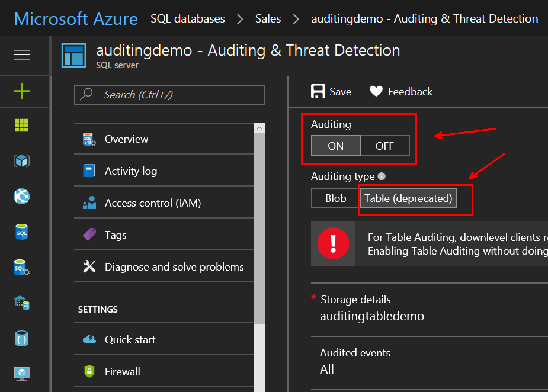The height and width of the screenshot is (392, 548).
Task: Click the Overview SQL icon
Action: 89,139
